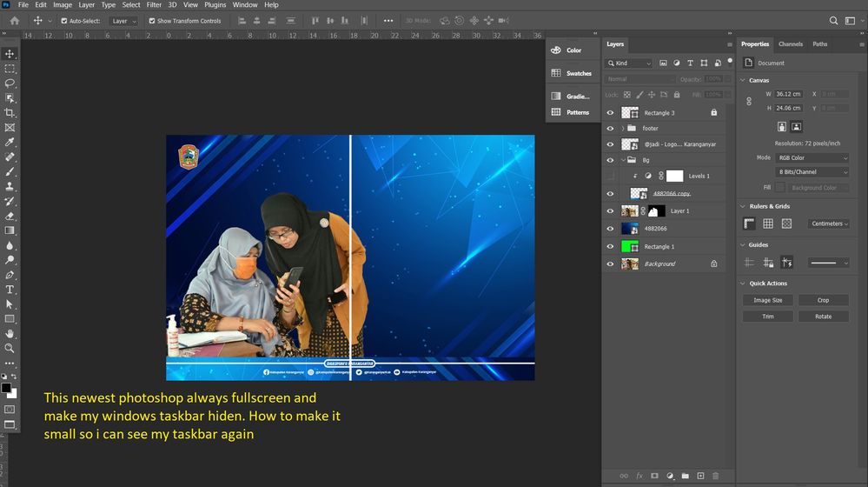Select the Eyedropper tool
Screen dimensions: 868x487
pos(10,142)
